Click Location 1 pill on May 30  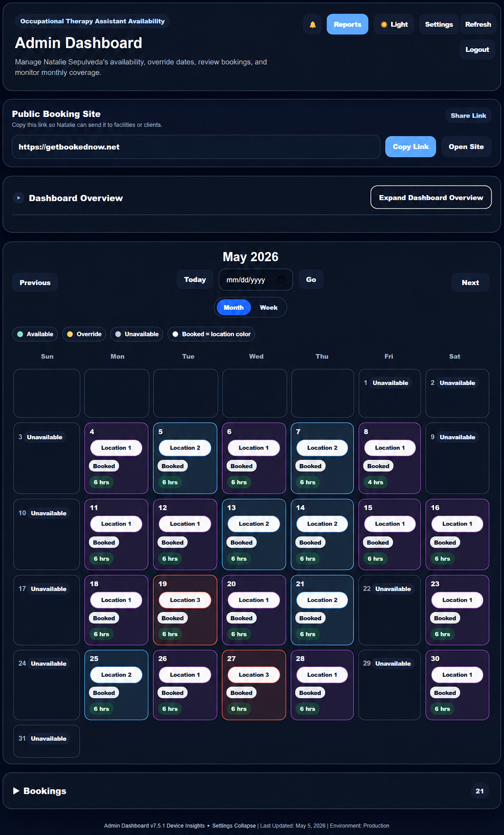pos(457,675)
